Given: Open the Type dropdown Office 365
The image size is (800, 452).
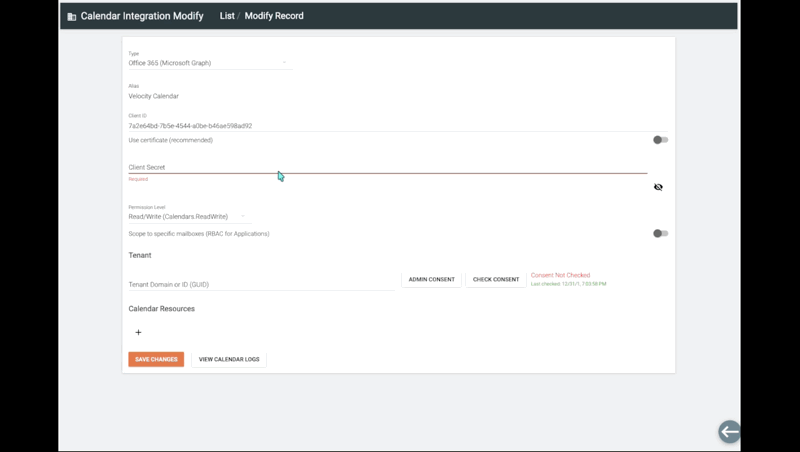Looking at the screenshot, I should tap(210, 63).
